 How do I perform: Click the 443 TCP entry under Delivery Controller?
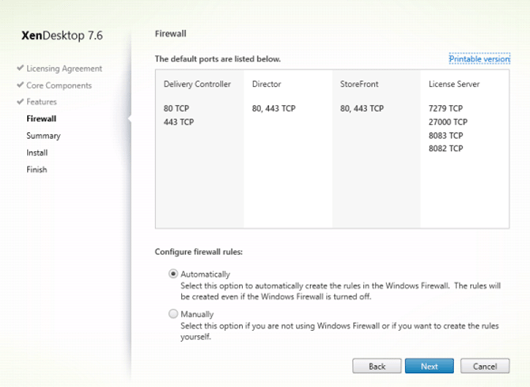(179, 122)
